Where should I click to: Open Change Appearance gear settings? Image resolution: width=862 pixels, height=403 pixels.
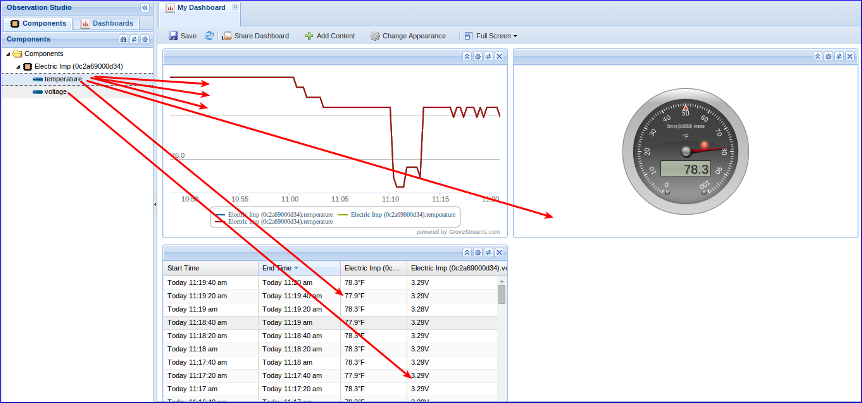pos(375,36)
